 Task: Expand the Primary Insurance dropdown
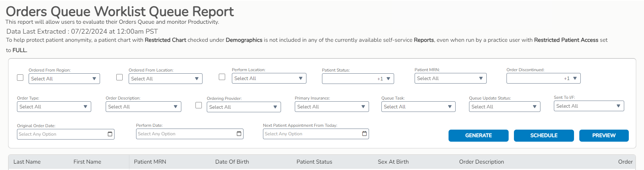[332, 107]
